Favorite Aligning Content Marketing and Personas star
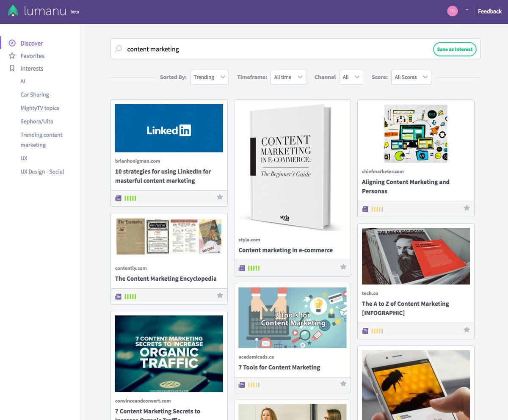The width and height of the screenshot is (508, 420). pos(467,208)
